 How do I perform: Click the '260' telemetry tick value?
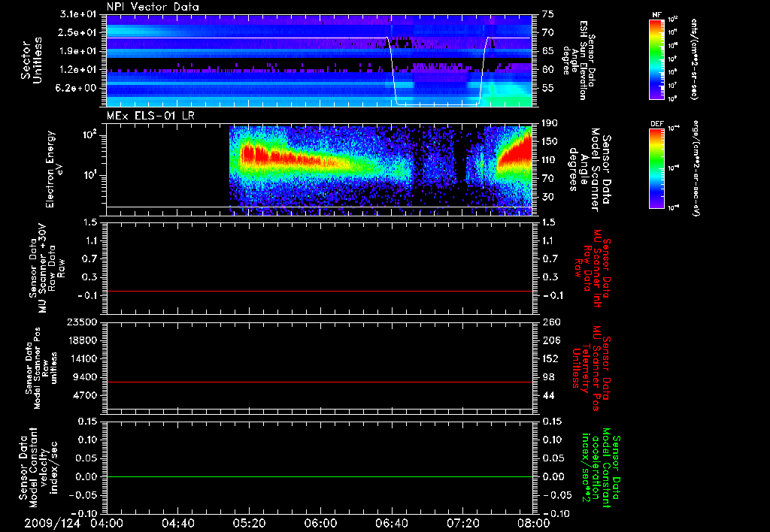pyautogui.click(x=550, y=322)
